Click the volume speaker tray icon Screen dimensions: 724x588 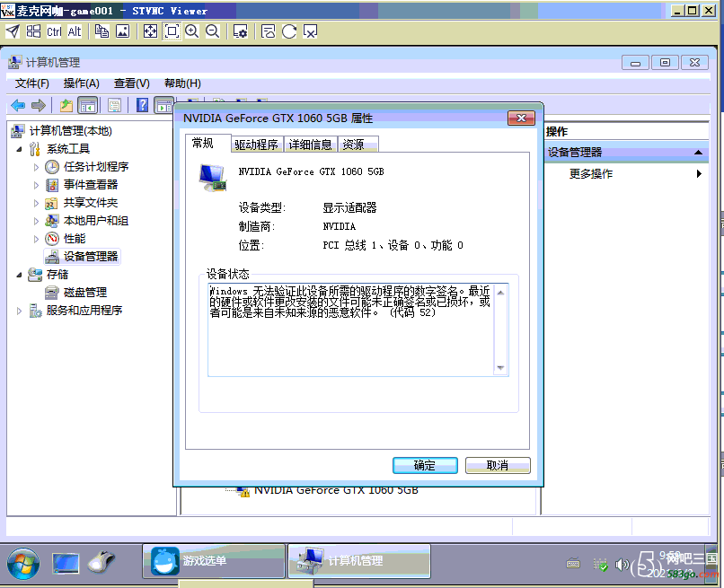pos(622,564)
